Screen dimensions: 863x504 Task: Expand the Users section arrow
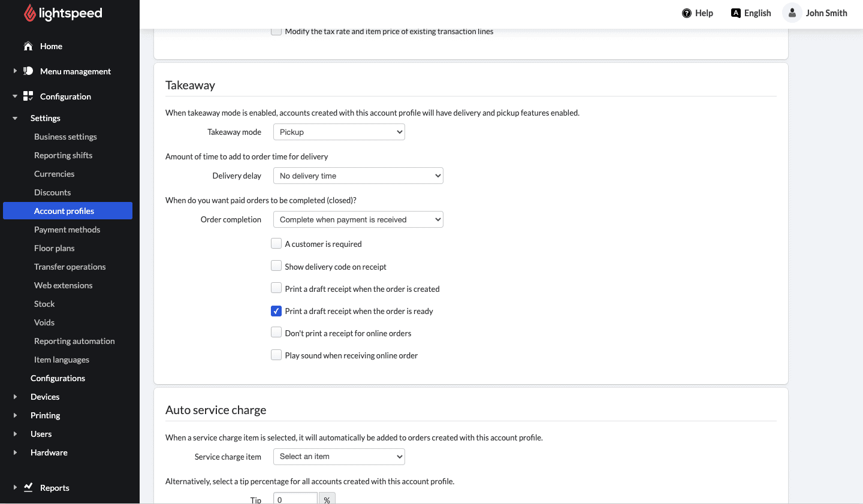point(15,434)
